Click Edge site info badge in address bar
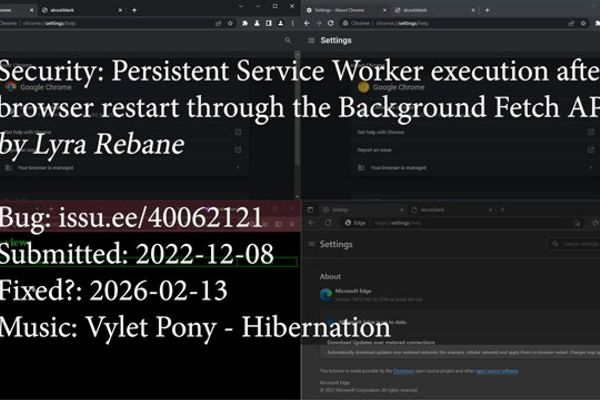This screenshot has height=400, width=600. [355, 223]
